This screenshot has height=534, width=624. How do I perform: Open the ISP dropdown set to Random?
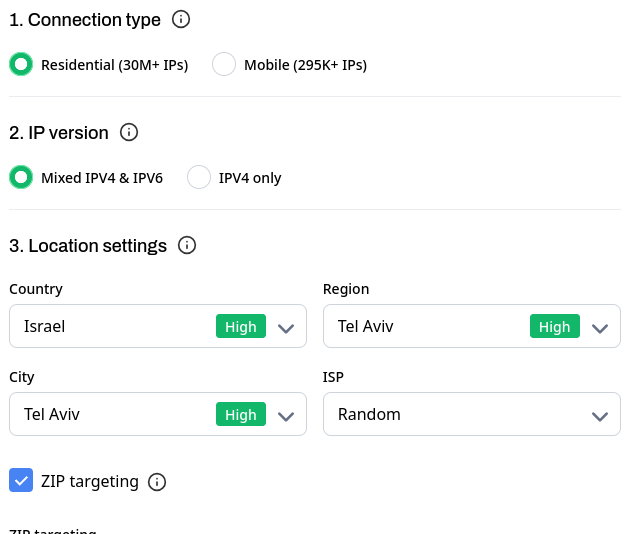450,415
